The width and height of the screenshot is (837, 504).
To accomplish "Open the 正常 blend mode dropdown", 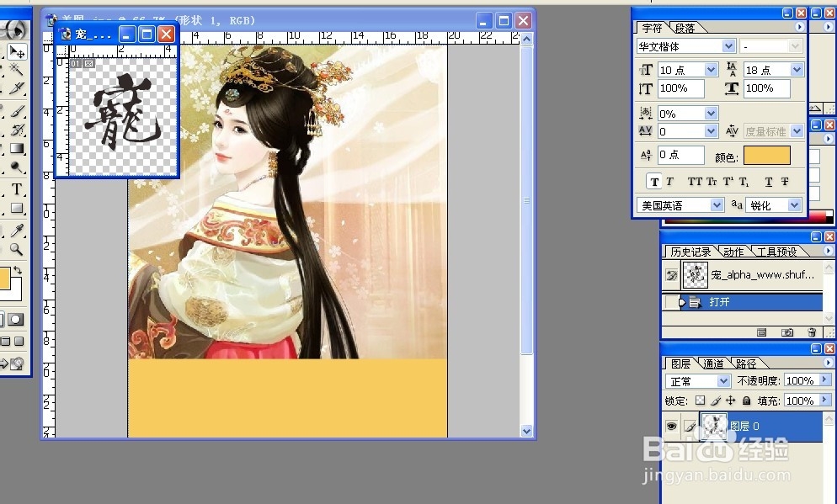I will pos(723,381).
